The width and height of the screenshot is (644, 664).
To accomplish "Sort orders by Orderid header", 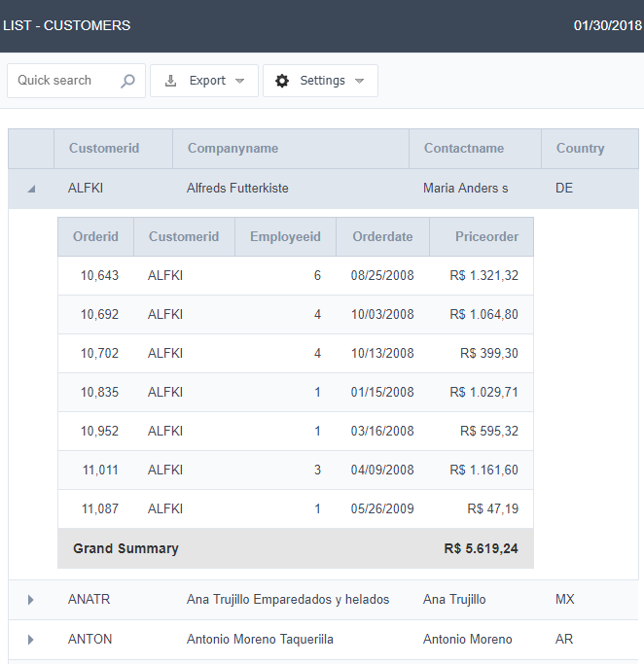I will point(95,236).
